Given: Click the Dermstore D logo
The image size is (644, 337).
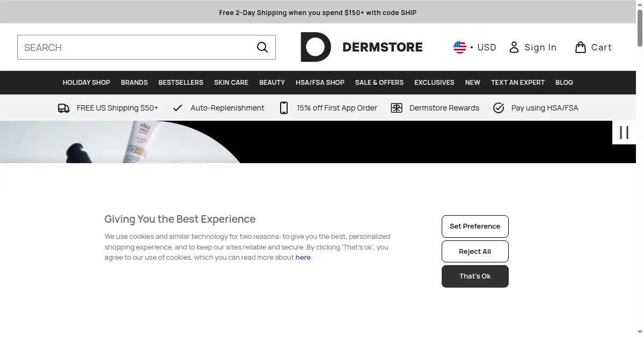Looking at the screenshot, I should [x=316, y=47].
